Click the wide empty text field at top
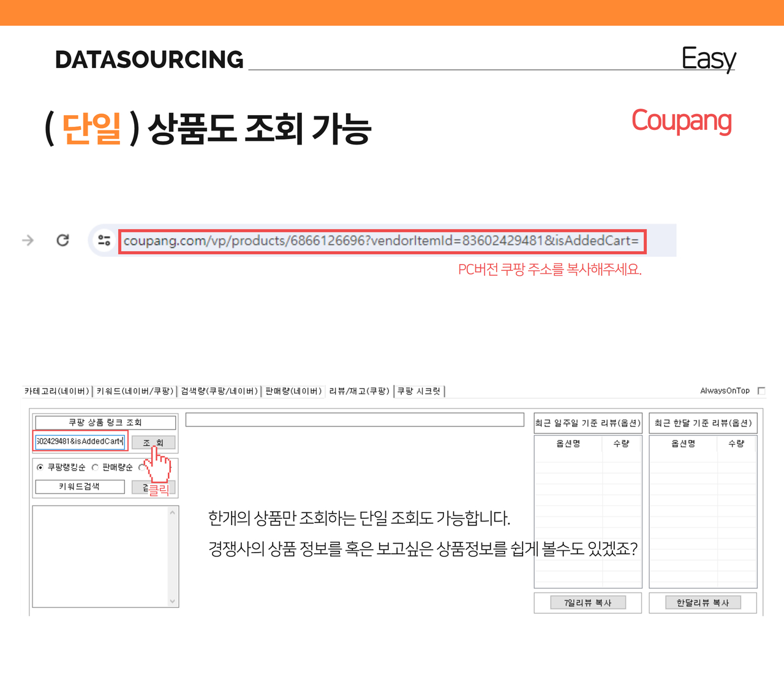The height and width of the screenshot is (674, 784). [355, 420]
